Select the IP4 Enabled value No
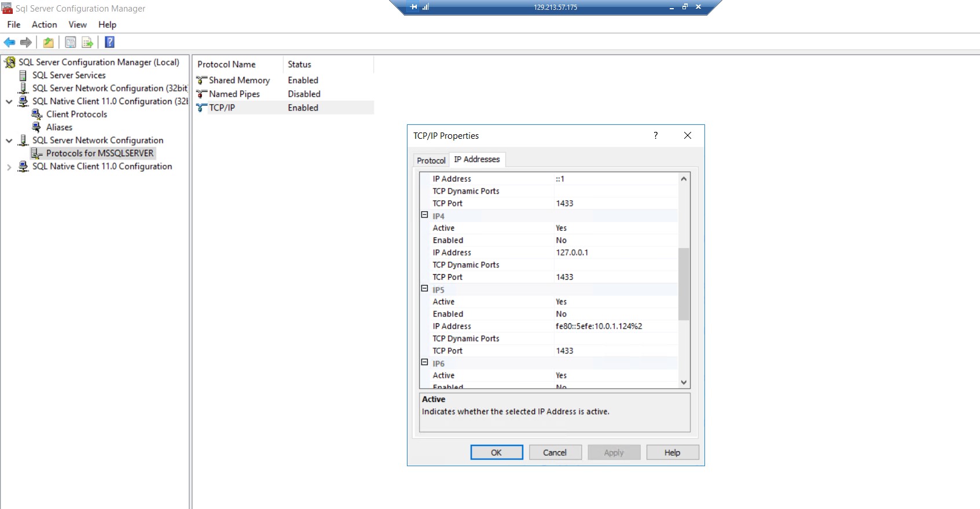Image resolution: width=980 pixels, height=509 pixels. [616, 240]
